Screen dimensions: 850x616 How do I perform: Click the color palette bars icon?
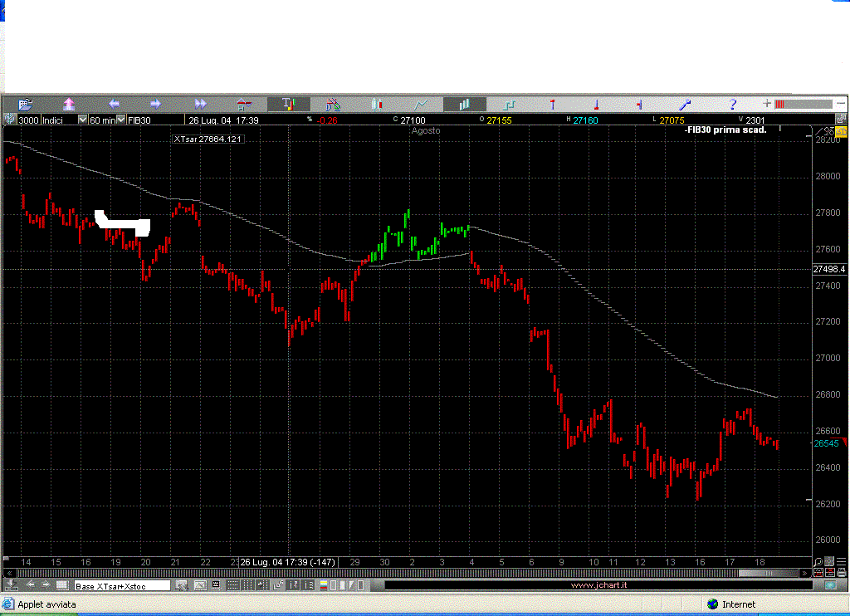click(324, 585)
